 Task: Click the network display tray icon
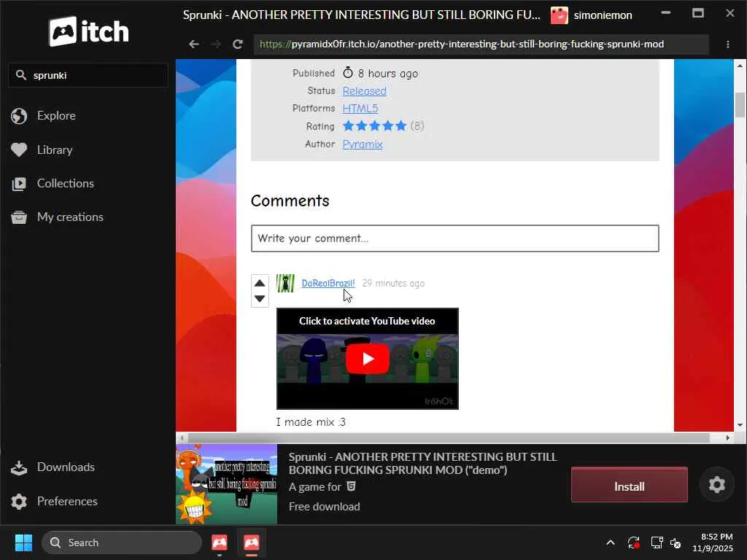(x=657, y=542)
